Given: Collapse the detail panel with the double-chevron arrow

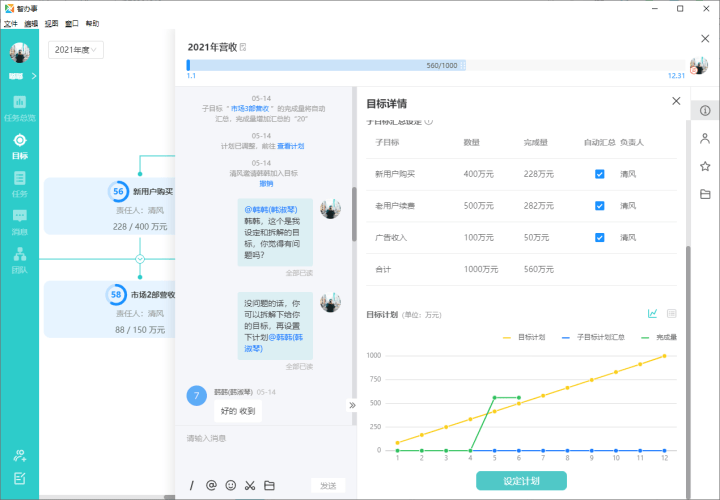Looking at the screenshot, I should coord(352,405).
